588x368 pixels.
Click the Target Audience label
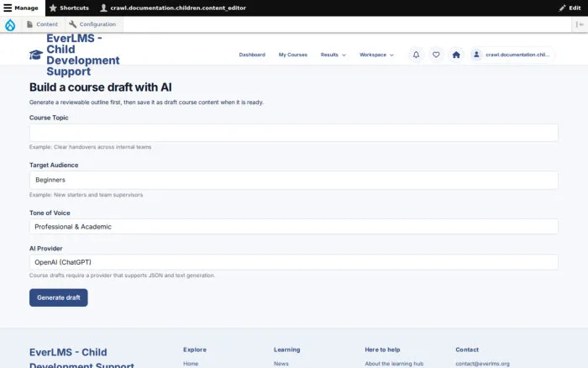pyautogui.click(x=54, y=165)
